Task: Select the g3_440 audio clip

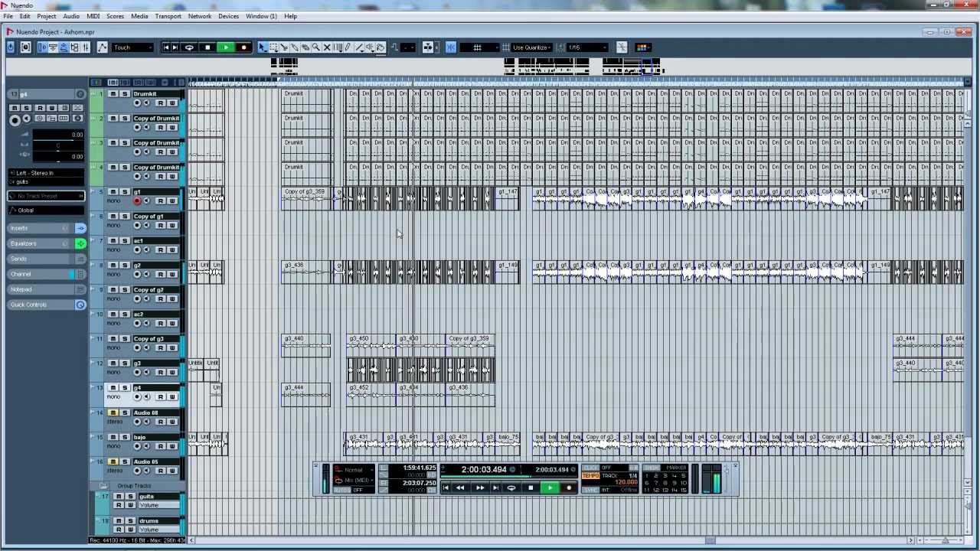Action: point(305,347)
